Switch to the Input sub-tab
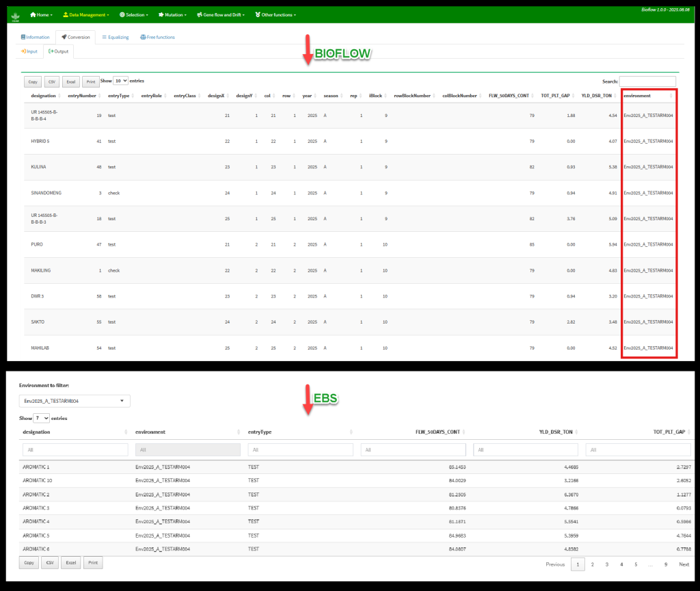The width and height of the screenshot is (700, 591). click(x=29, y=51)
